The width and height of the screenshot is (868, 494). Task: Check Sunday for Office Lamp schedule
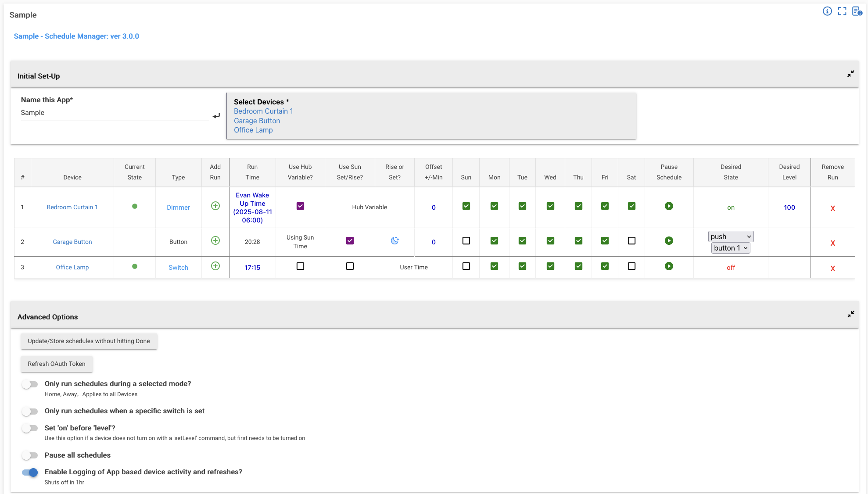click(466, 266)
